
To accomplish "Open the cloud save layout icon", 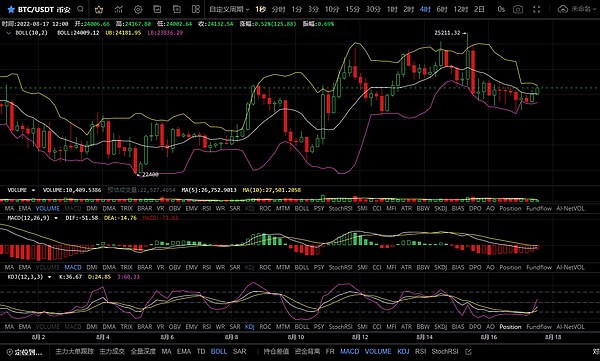I will (x=562, y=9).
